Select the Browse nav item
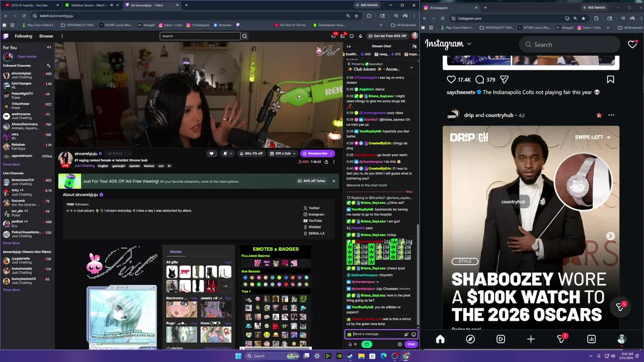The image size is (644, 362). pyautogui.click(x=46, y=36)
